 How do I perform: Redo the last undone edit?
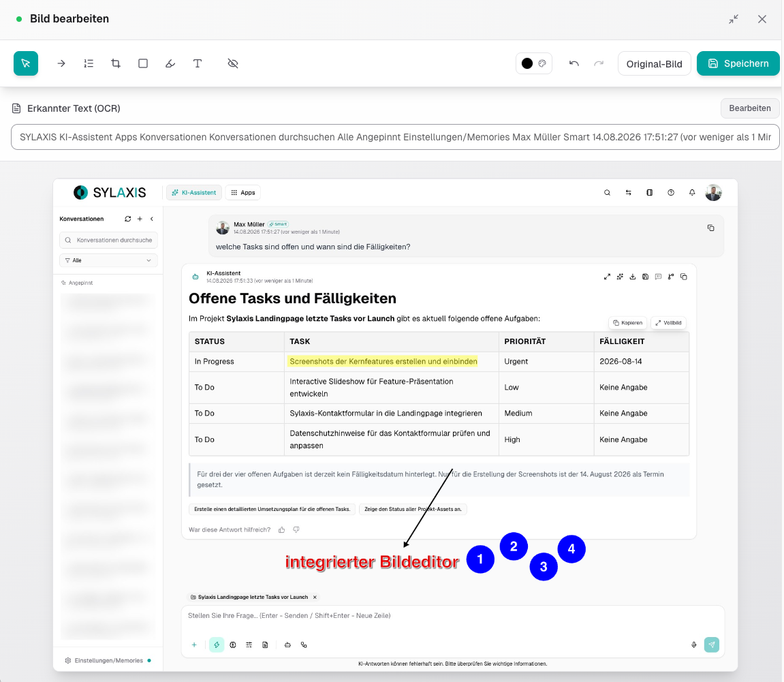[599, 63]
